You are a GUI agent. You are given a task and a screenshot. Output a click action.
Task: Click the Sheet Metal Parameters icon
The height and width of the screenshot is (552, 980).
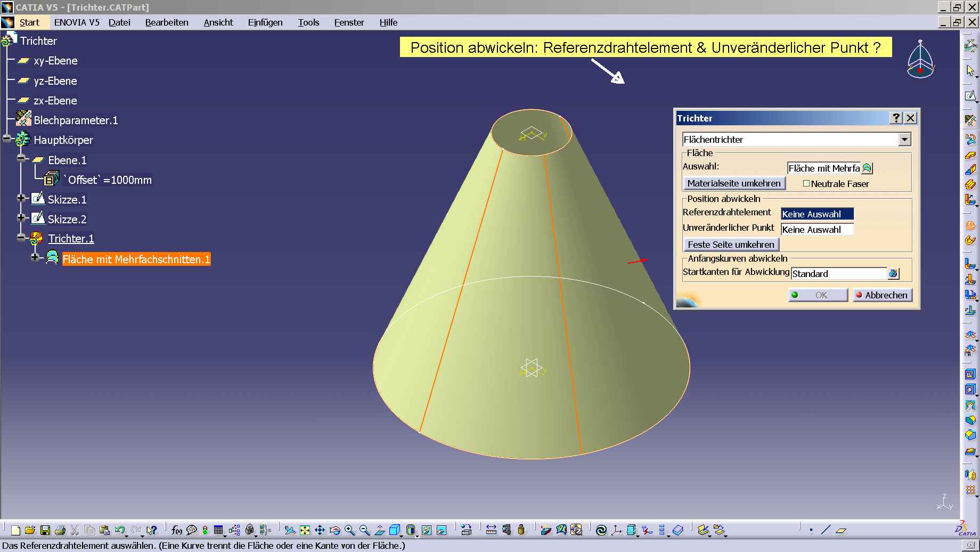[970, 120]
